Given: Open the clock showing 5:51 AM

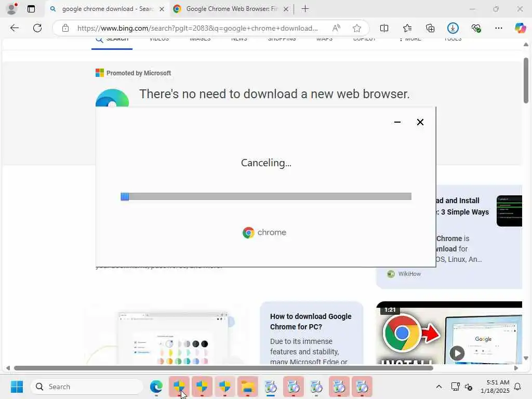Looking at the screenshot, I should pos(495,387).
